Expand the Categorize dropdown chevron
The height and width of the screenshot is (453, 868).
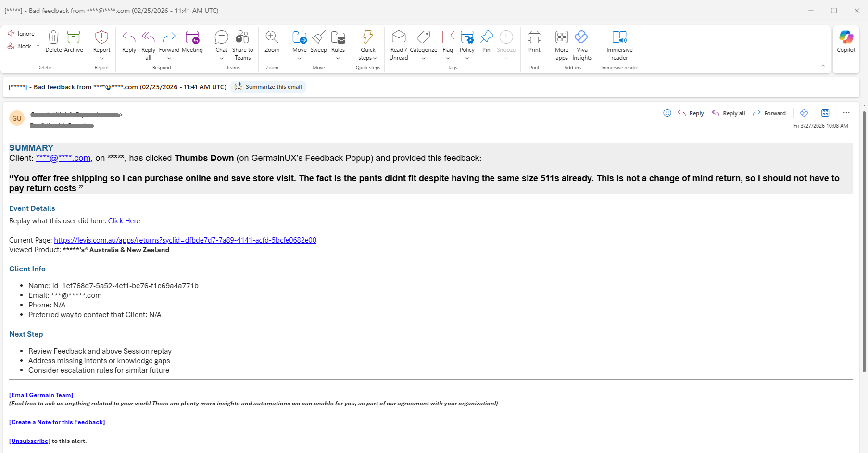tap(424, 59)
